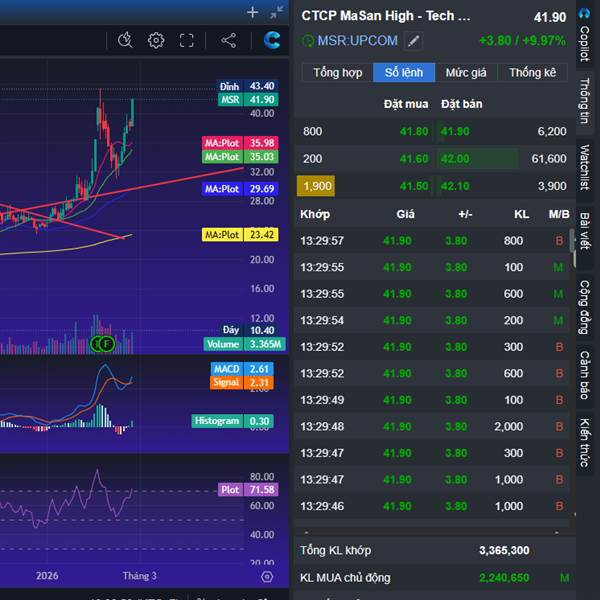Click the 2026 time axis label
The width and height of the screenshot is (600, 600).
[47, 576]
